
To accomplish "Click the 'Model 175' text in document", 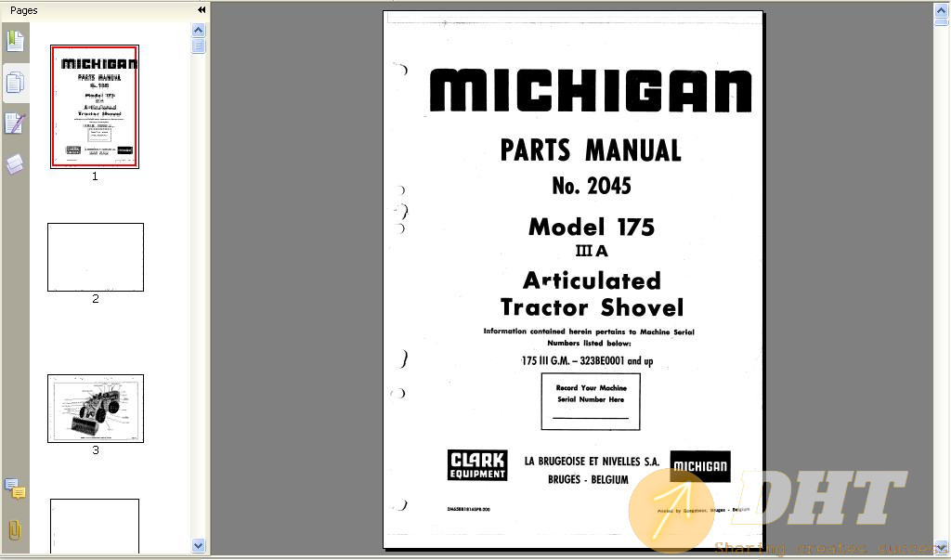I will [592, 227].
